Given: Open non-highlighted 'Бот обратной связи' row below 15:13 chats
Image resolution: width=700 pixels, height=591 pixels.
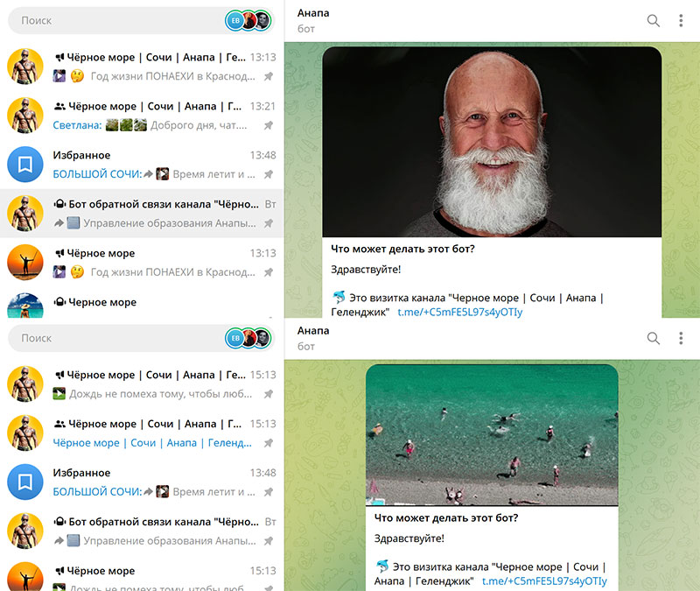Looking at the screenshot, I should click(142, 531).
